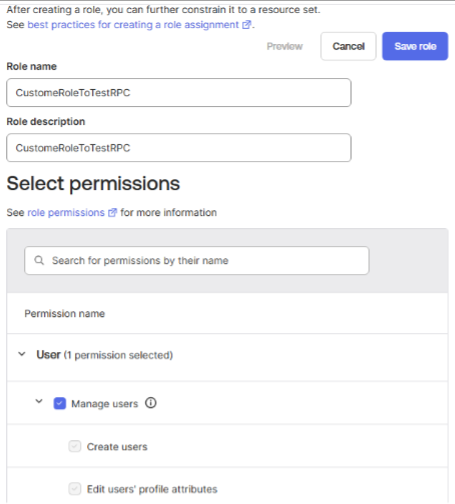Click the info icon beside Manage users
The width and height of the screenshot is (455, 504).
click(x=151, y=403)
